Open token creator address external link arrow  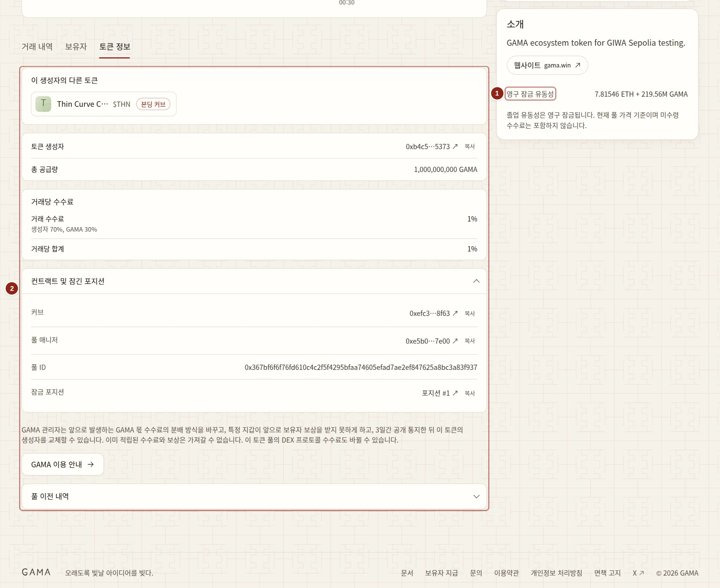455,147
